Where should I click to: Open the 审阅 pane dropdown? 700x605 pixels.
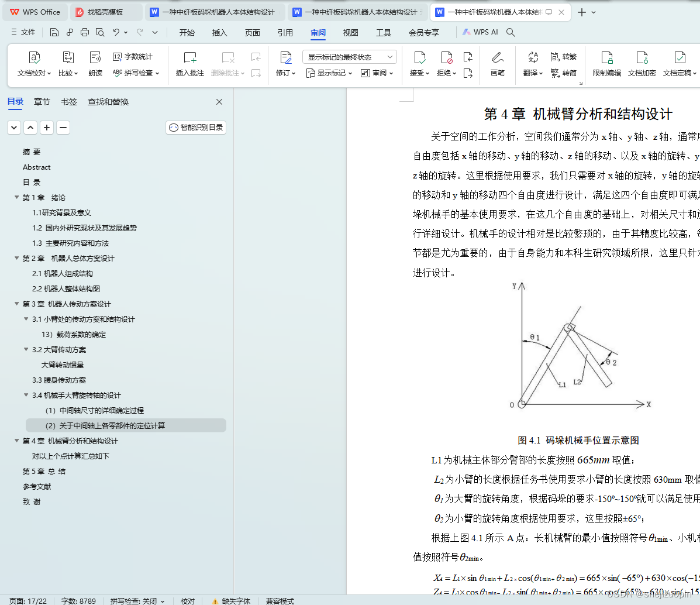click(x=377, y=73)
